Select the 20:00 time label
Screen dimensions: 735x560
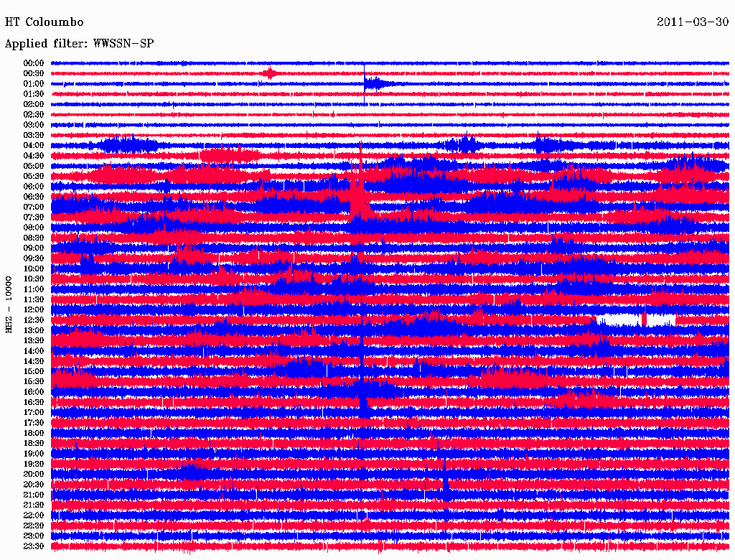pos(33,474)
